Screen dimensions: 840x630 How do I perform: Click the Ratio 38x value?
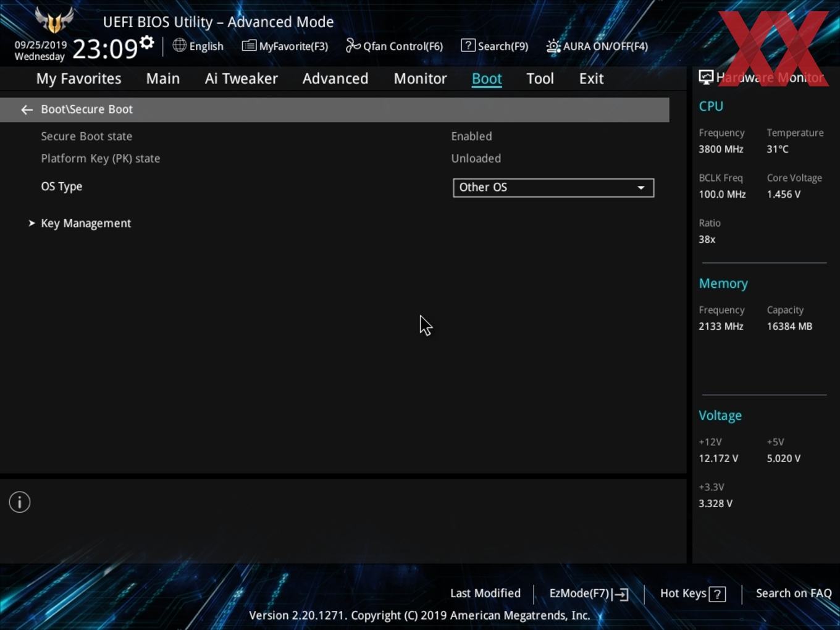click(707, 239)
